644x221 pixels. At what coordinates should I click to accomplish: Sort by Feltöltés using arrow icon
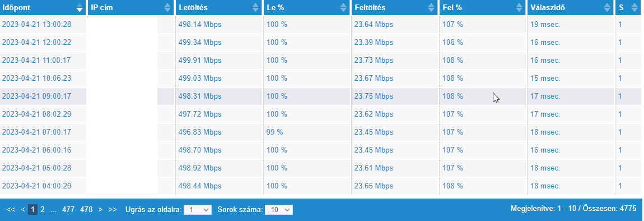click(431, 7)
